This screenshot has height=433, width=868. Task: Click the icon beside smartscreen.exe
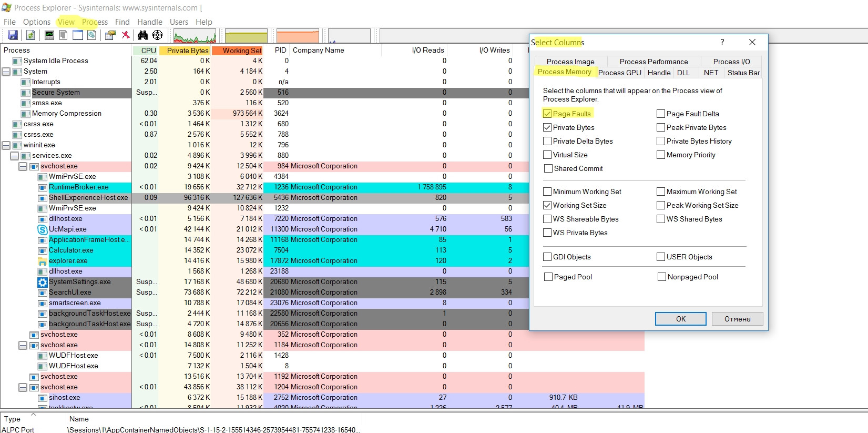pyautogui.click(x=43, y=303)
